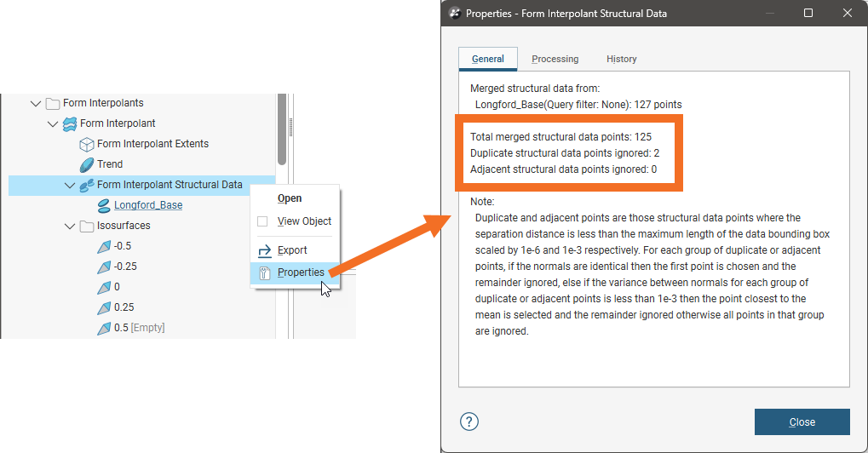This screenshot has height=453, width=868.
Task: Click 'Longford_Base(Query filter: None): 127 points' text
Action: tap(578, 105)
